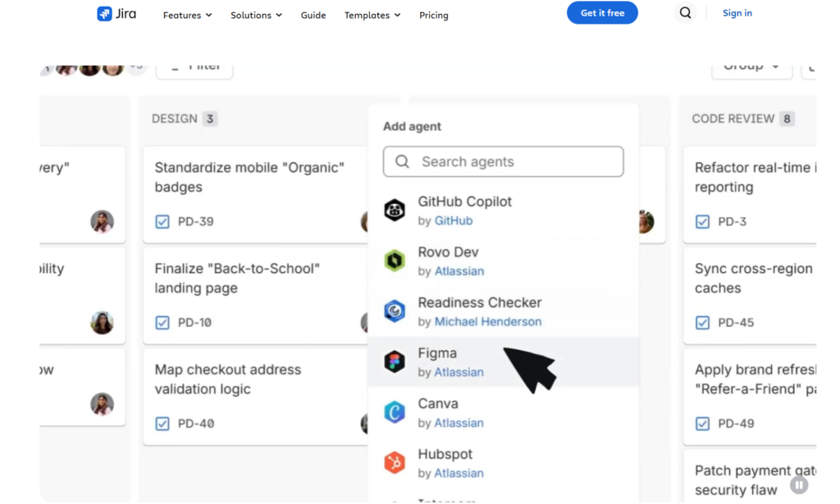840x504 pixels.
Task: Choose the Rovo Dev agent name
Action: pos(449,252)
